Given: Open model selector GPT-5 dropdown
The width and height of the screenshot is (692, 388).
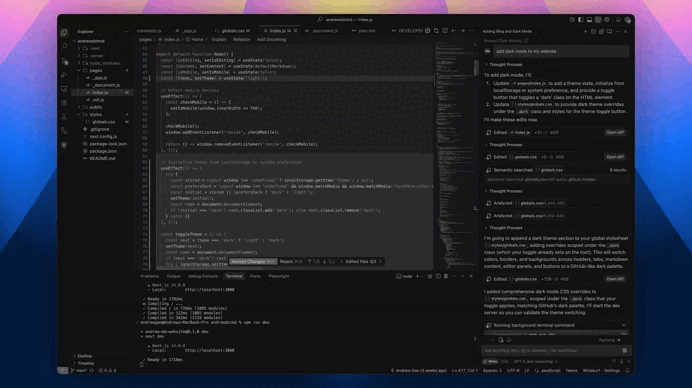Looking at the screenshot, I should (536, 362).
